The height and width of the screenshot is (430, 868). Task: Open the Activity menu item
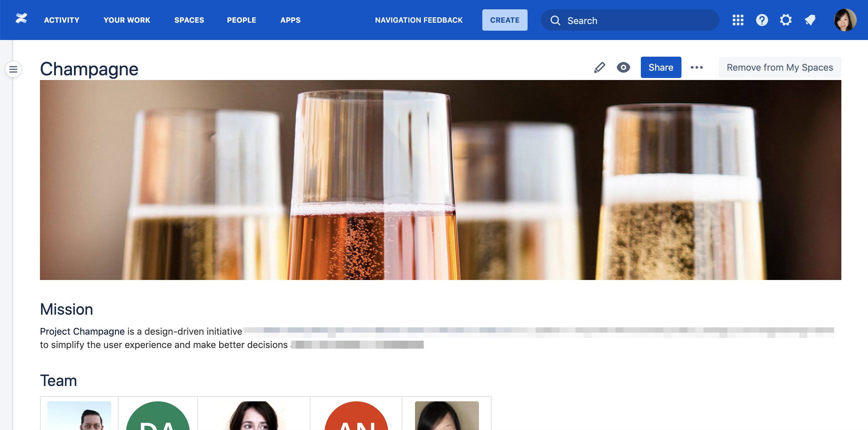62,20
